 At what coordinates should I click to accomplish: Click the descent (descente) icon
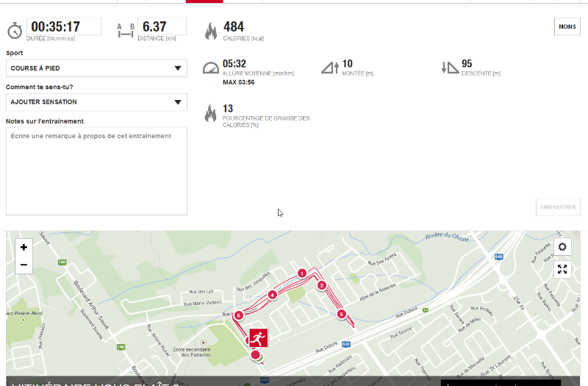[450, 68]
